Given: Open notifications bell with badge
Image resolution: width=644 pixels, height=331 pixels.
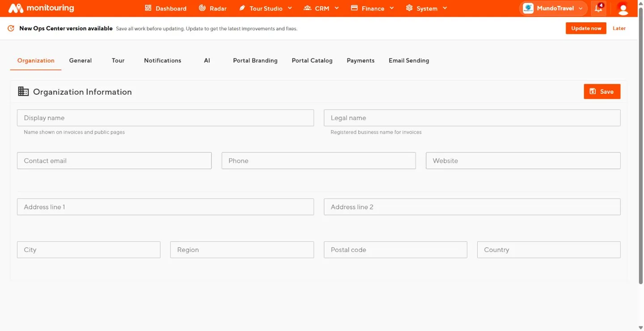Looking at the screenshot, I should tap(599, 8).
